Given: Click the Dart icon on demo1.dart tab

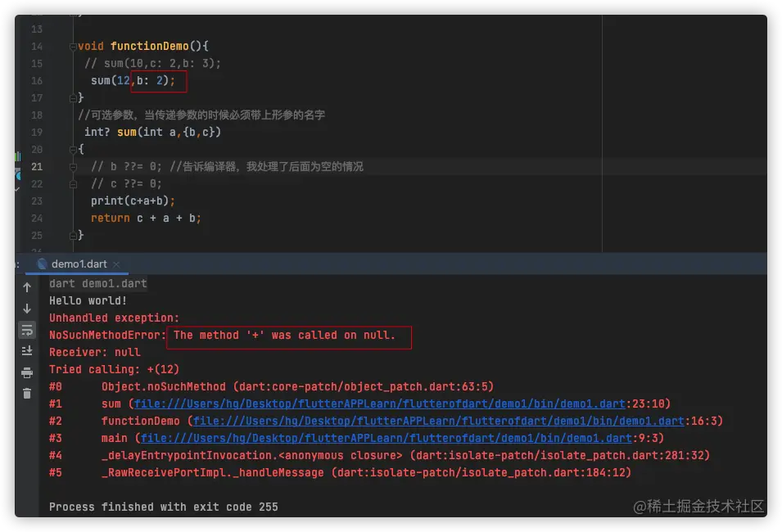Looking at the screenshot, I should pyautogui.click(x=43, y=264).
